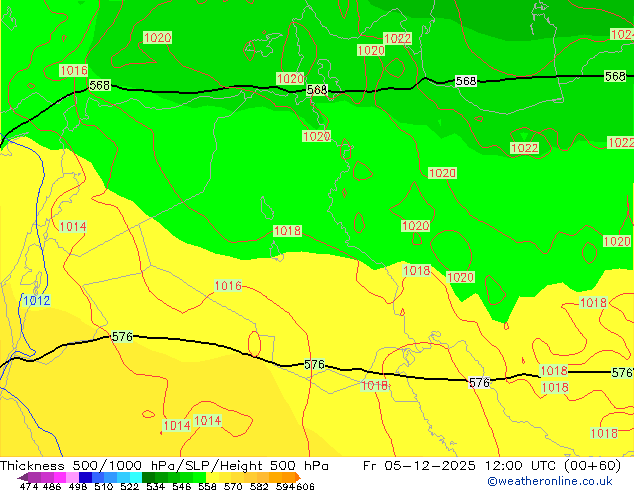Click the rightmost 576 height contour label
The image size is (634, 490).
click(x=622, y=372)
